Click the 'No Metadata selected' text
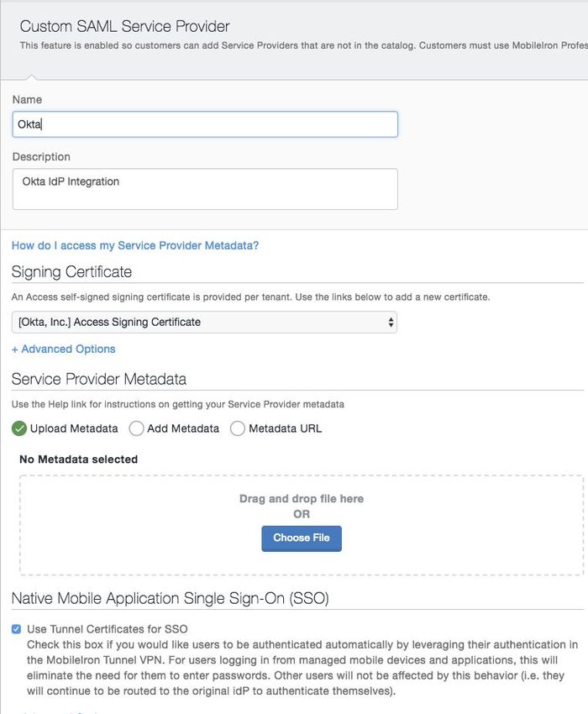Viewport: 588px width, 714px height. [x=78, y=459]
